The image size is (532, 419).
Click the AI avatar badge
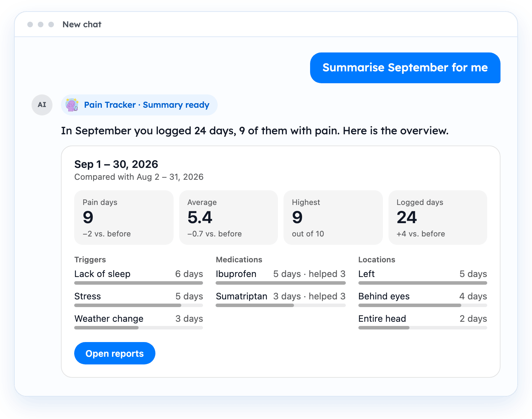[42, 105]
